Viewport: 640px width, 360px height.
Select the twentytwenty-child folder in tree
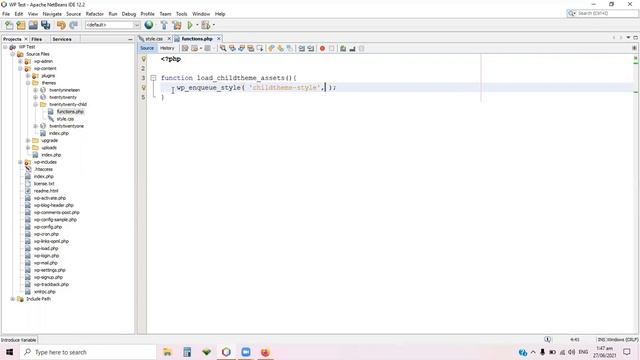68,104
